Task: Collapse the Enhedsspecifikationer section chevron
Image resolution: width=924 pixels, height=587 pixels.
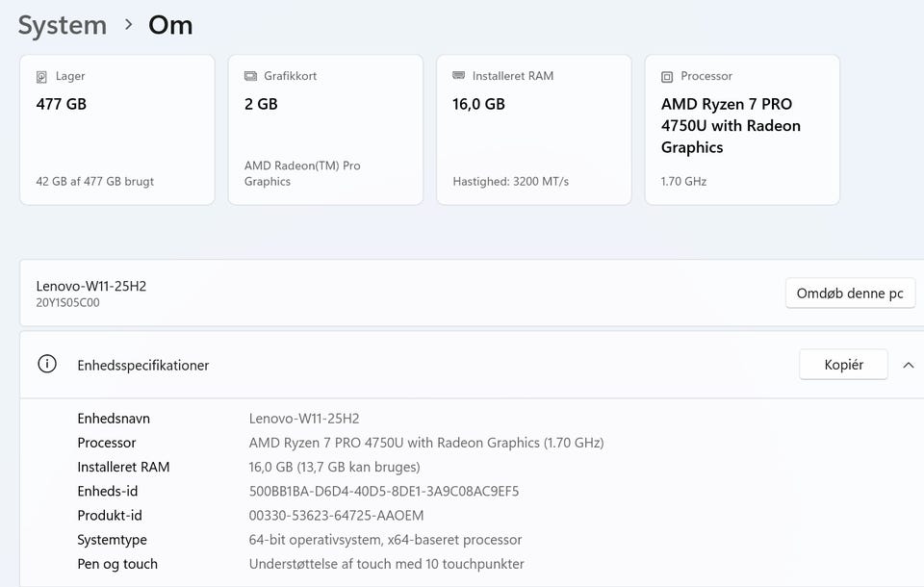Action: pos(908,365)
